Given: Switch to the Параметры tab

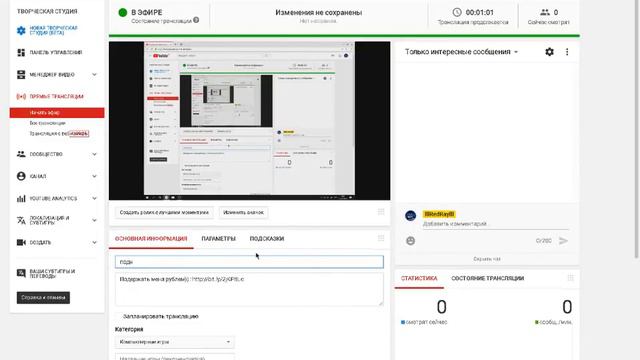Looking at the screenshot, I should pos(218,238).
